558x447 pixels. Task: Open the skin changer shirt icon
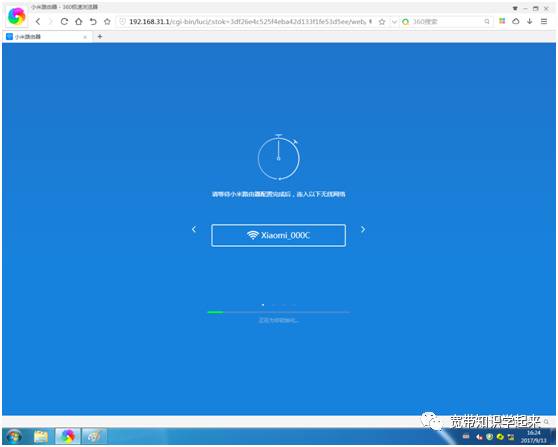tap(515, 8)
